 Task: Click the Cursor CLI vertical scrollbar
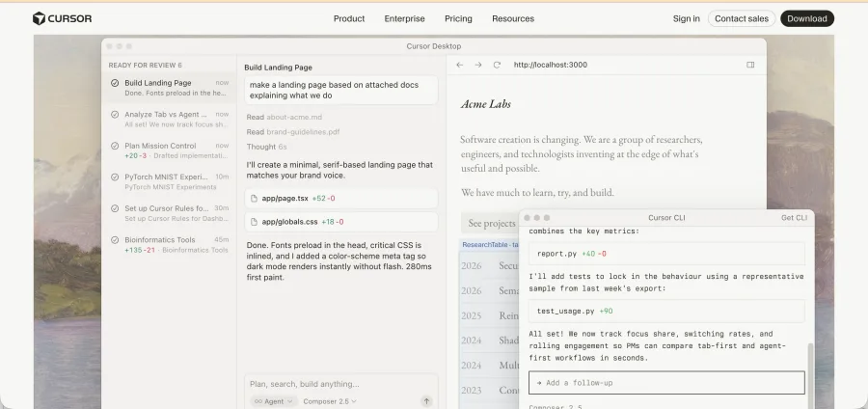(x=811, y=376)
